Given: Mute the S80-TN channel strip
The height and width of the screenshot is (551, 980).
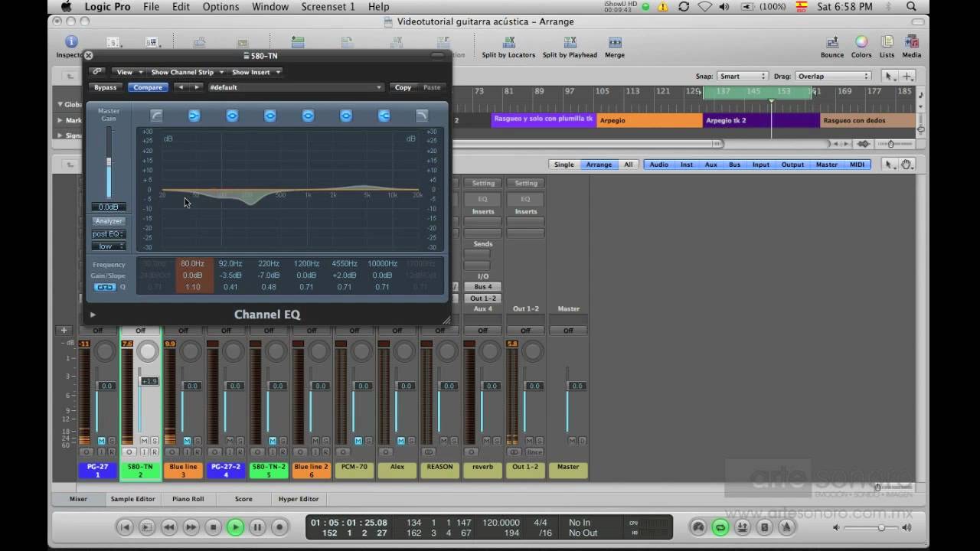Looking at the screenshot, I should (145, 441).
